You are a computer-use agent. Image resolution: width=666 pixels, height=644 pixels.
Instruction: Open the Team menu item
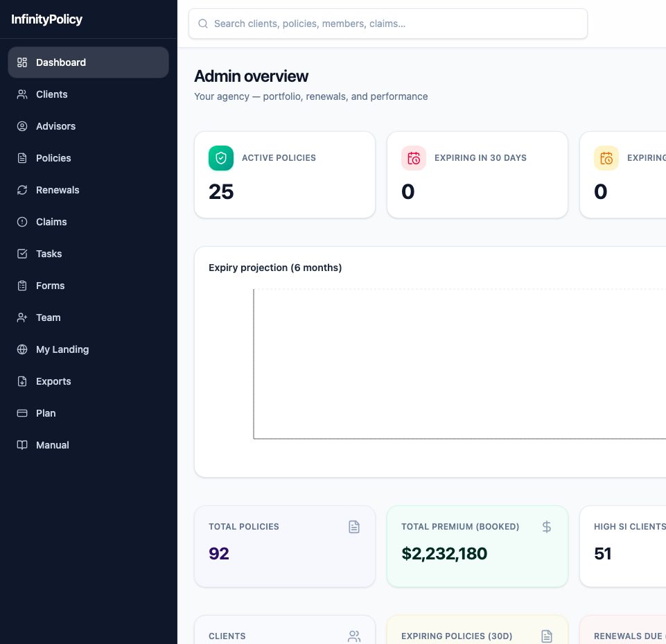(88, 317)
